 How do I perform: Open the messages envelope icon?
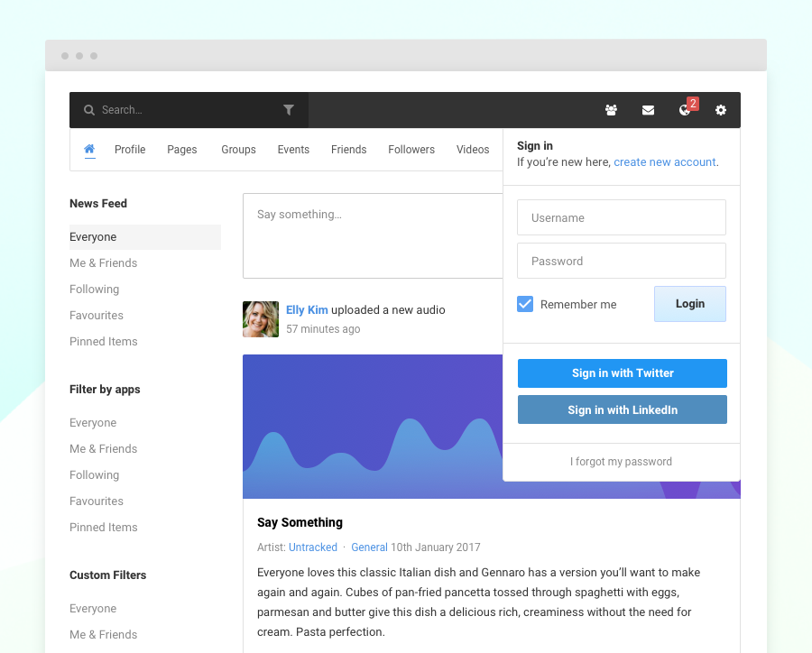pos(648,110)
